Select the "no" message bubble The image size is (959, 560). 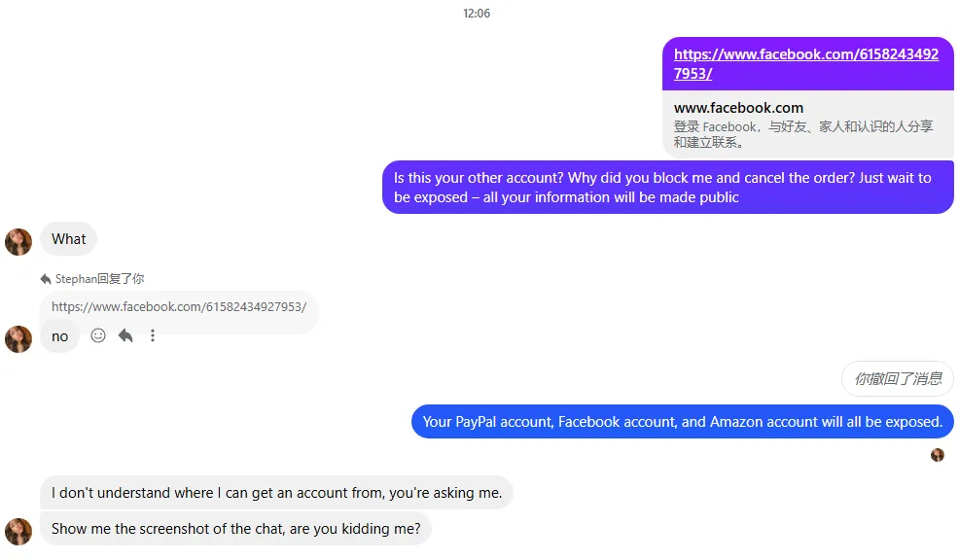pyautogui.click(x=60, y=336)
